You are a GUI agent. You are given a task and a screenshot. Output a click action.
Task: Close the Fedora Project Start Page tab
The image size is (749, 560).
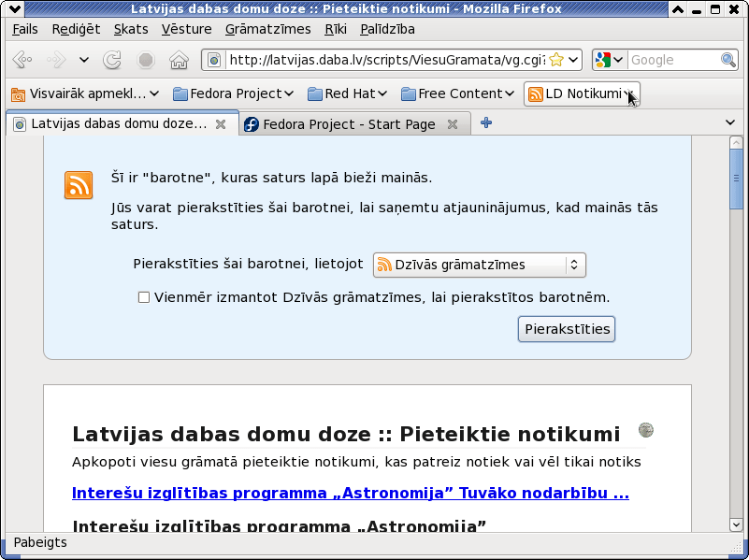coord(453,124)
